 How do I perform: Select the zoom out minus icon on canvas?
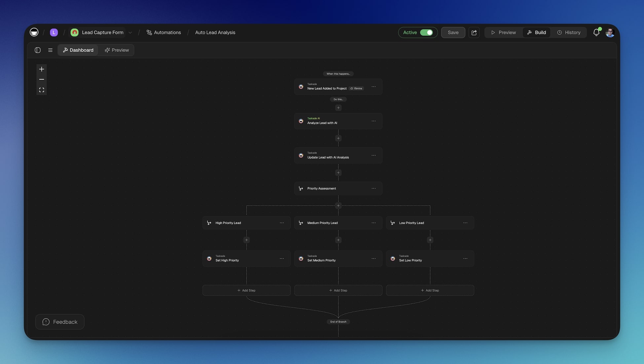pos(41,79)
